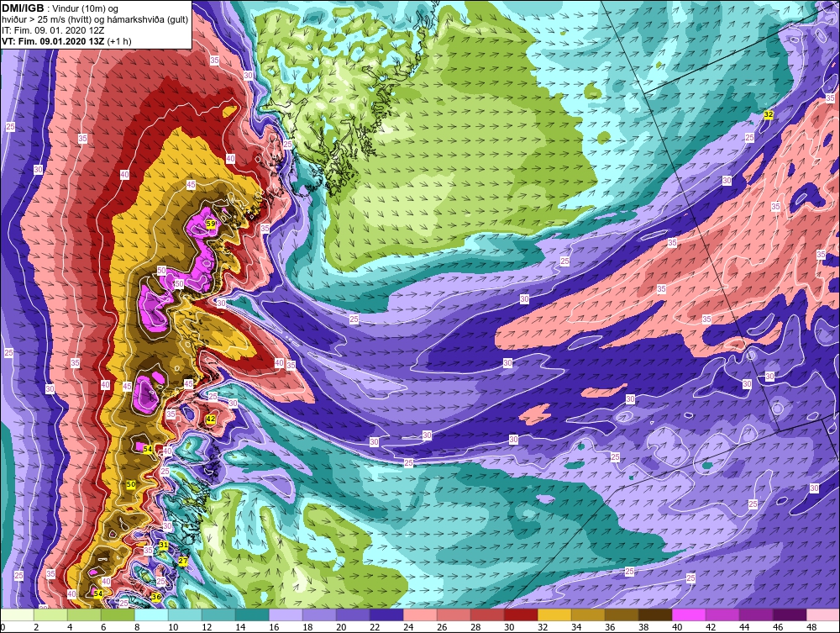This screenshot has height=633, width=840.
Task: Click the yellow gust label "42"
Action: [211, 419]
